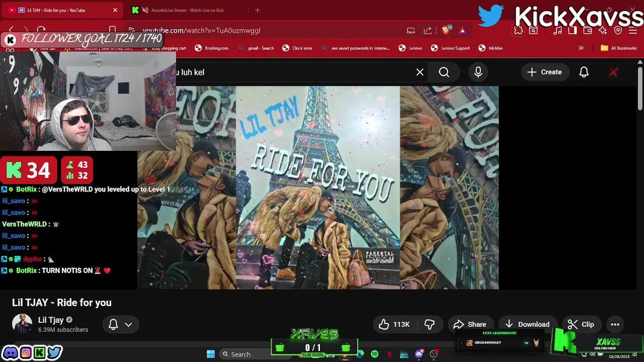Open the Leo AI sparkle icon
Viewport: 644px width, 362px height.
[x=603, y=31]
